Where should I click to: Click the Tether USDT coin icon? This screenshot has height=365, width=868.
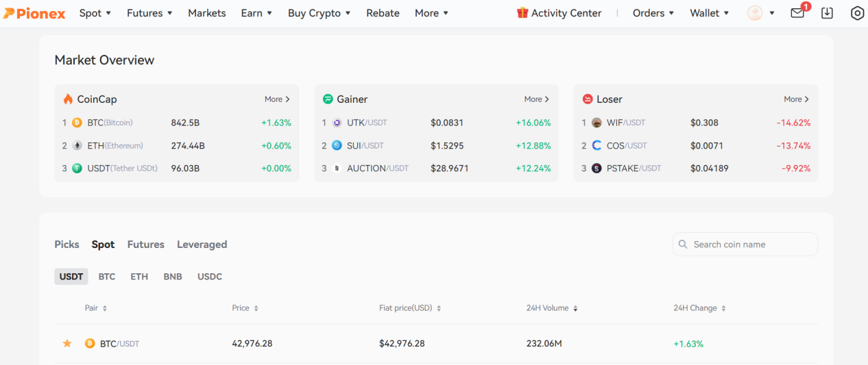tap(77, 168)
